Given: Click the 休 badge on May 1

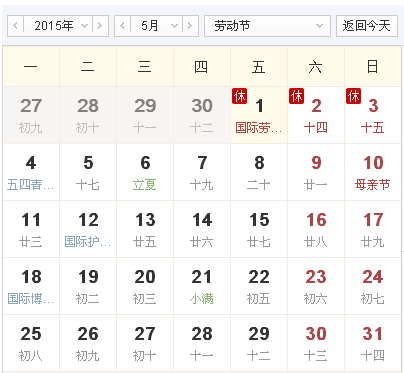Looking at the screenshot, I should coord(239,96).
